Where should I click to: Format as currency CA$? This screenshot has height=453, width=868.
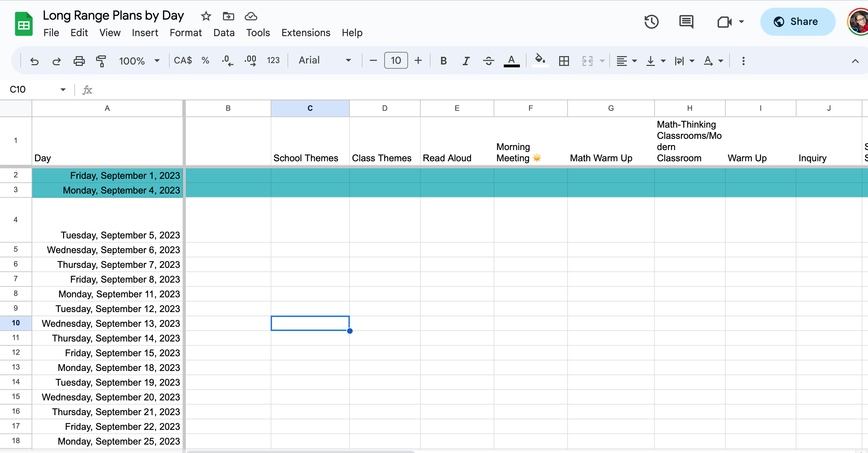point(183,60)
